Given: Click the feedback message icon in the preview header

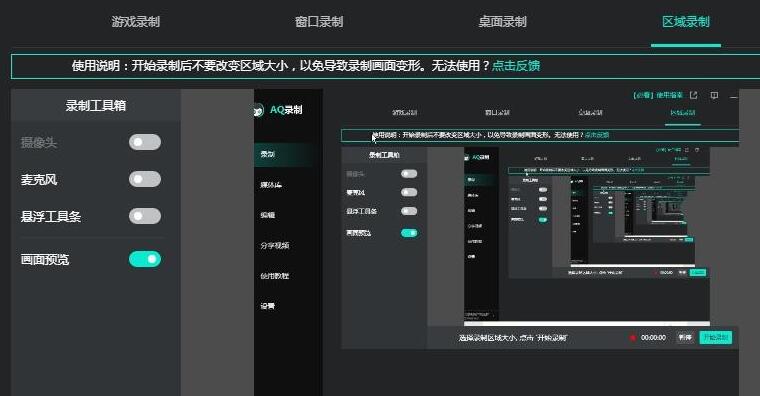Looking at the screenshot, I should 714,95.
